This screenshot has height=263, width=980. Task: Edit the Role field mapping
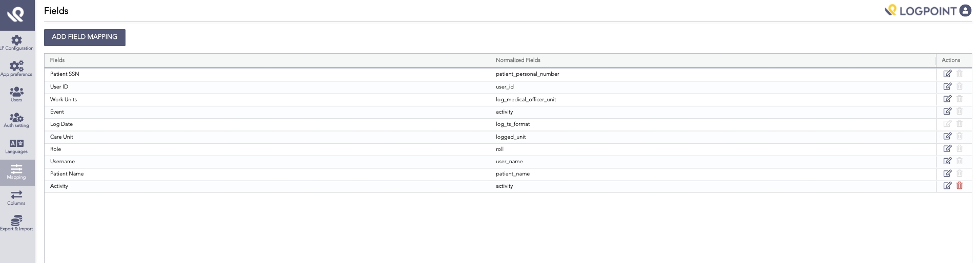947,149
